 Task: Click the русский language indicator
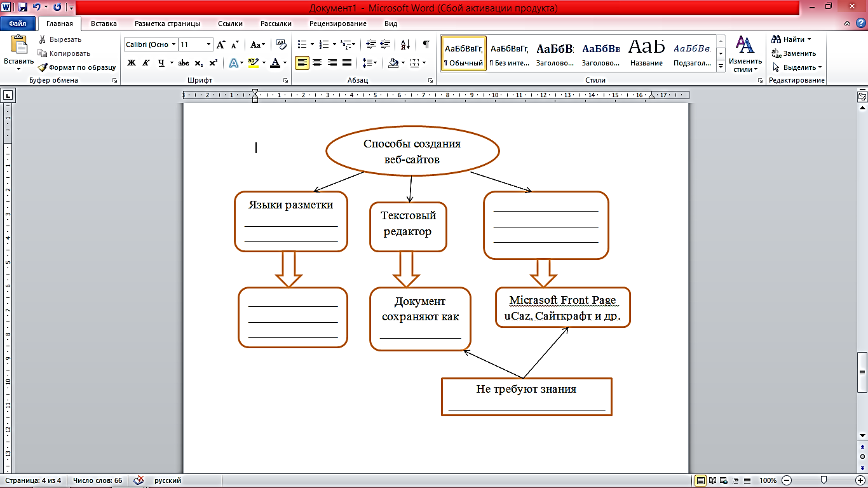tap(168, 480)
